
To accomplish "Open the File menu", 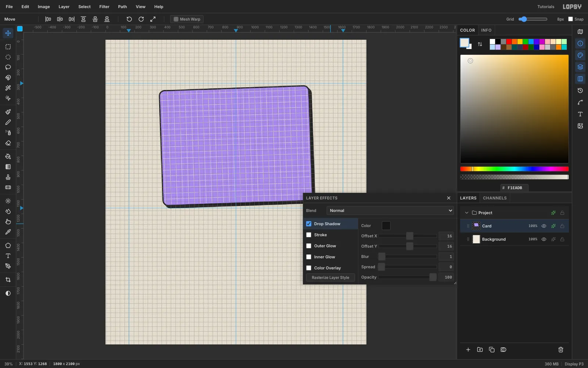I will tap(9, 7).
